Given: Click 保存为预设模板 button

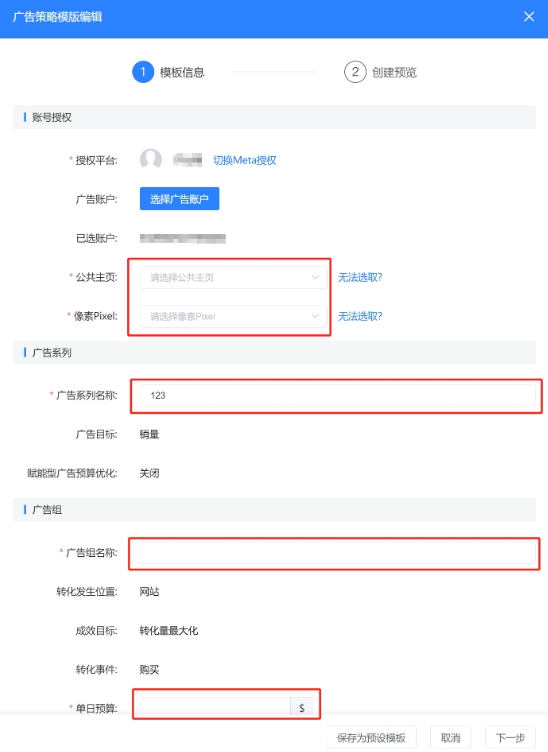Looking at the screenshot, I should pos(371,738).
